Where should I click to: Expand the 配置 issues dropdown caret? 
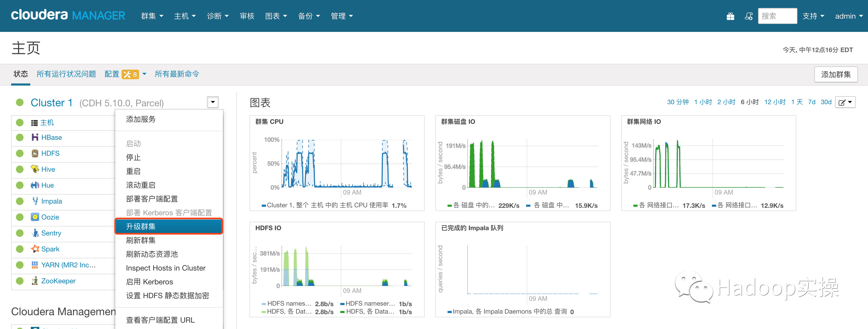145,74
